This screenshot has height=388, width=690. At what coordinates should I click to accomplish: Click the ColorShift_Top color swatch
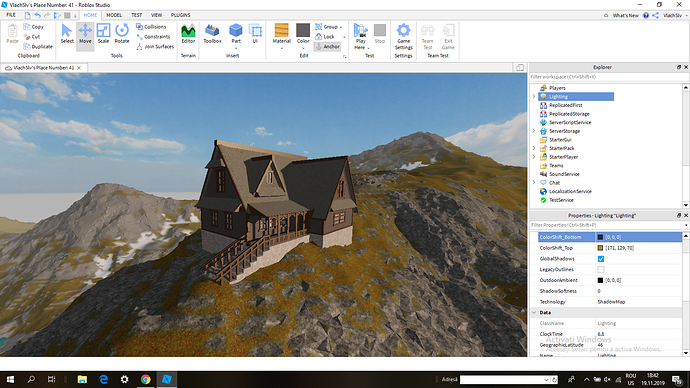(x=600, y=248)
